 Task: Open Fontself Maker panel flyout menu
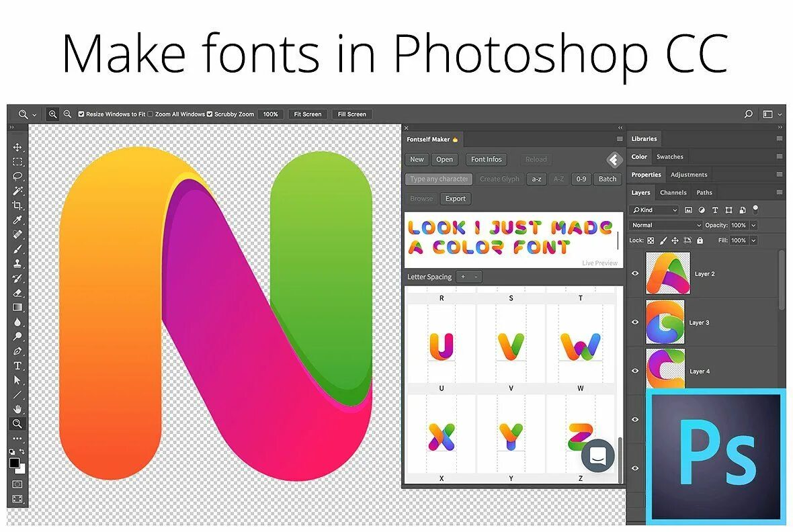point(620,139)
